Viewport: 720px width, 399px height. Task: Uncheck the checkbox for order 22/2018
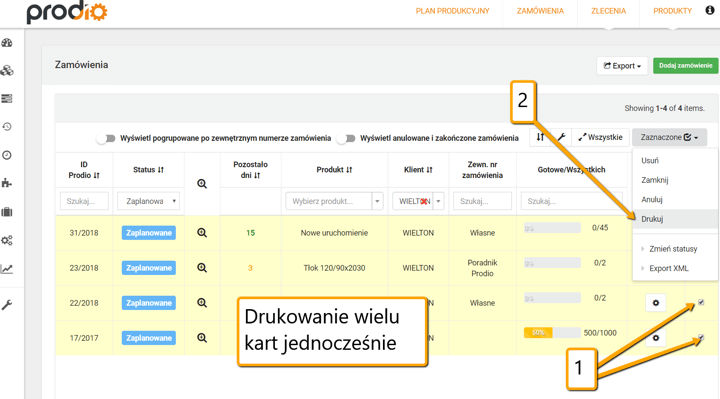[x=701, y=302]
